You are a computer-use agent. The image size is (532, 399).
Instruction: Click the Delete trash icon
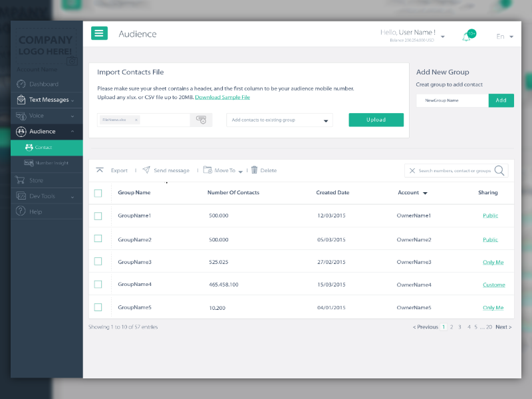[255, 170]
